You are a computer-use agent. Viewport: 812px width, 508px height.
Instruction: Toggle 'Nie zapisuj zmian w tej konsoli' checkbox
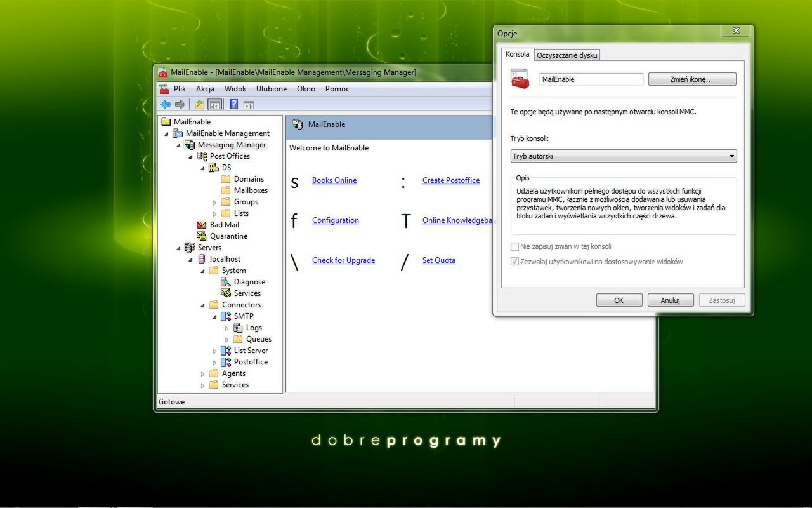[x=514, y=246]
